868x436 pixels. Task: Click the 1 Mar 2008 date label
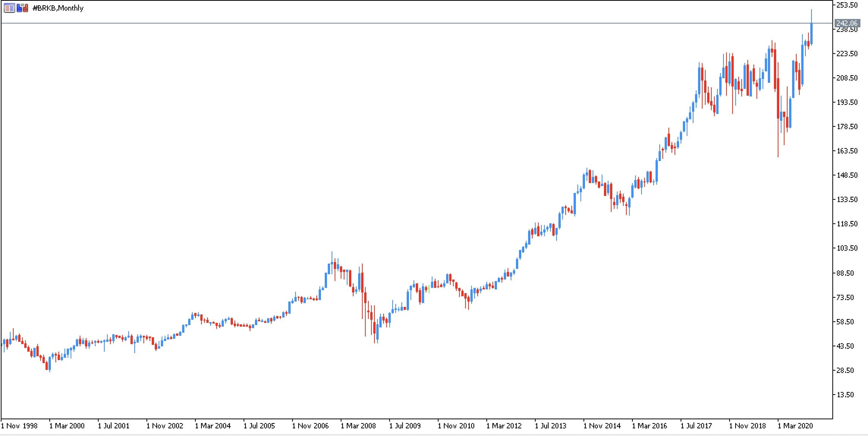(x=359, y=426)
